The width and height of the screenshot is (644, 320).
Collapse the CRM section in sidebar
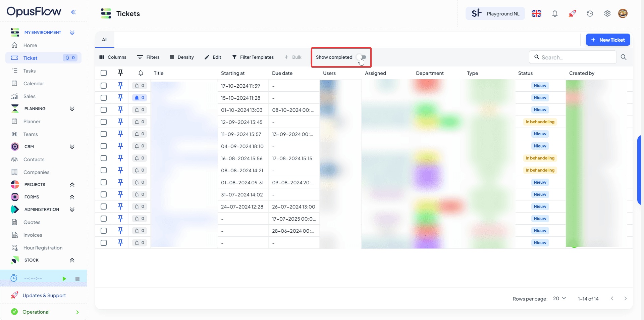pyautogui.click(x=72, y=147)
